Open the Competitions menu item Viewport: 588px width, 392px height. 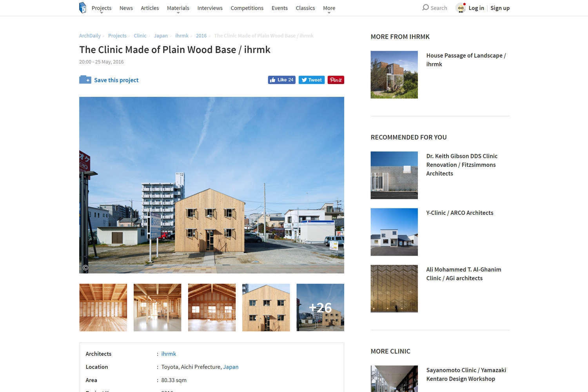click(x=247, y=8)
